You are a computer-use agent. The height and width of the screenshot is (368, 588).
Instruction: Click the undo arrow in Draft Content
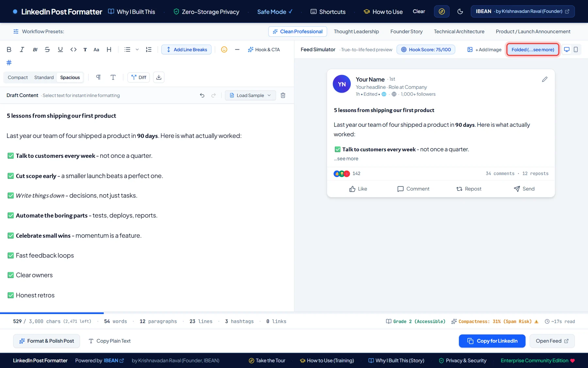pyautogui.click(x=202, y=95)
